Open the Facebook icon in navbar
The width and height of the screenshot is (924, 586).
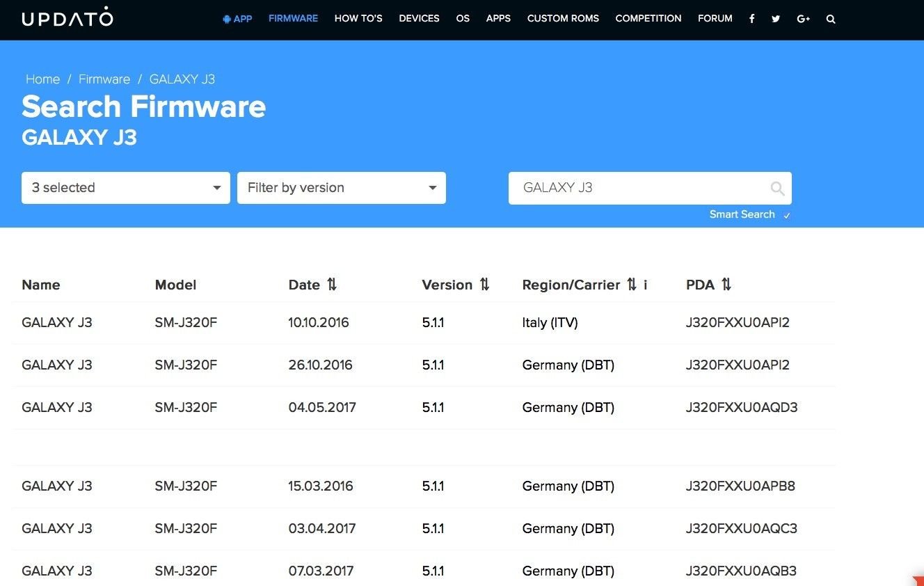click(x=751, y=19)
